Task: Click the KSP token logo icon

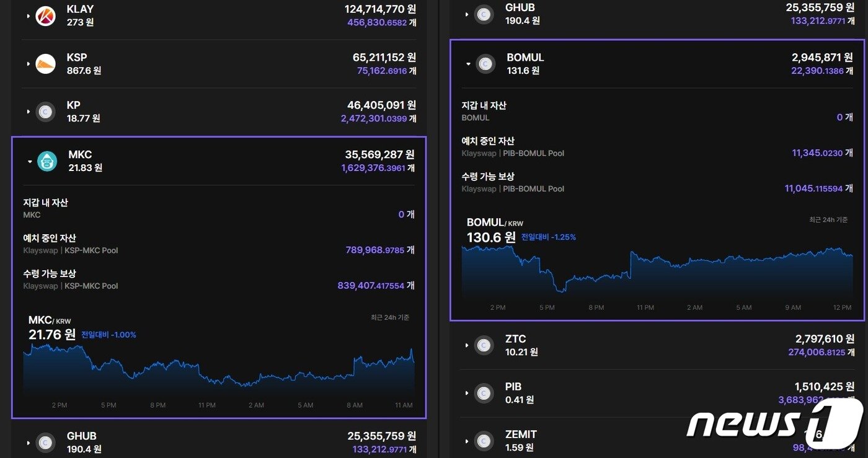Action: pyautogui.click(x=45, y=64)
